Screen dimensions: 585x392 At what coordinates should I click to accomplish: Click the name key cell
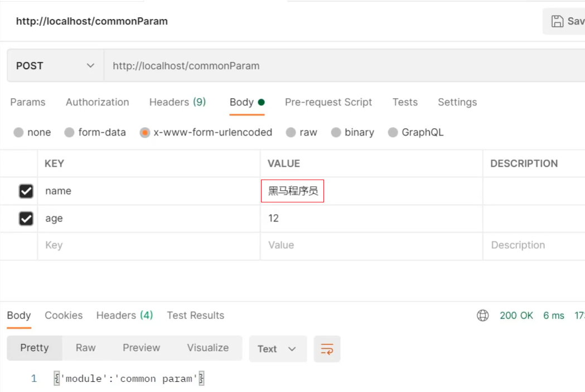(x=148, y=191)
